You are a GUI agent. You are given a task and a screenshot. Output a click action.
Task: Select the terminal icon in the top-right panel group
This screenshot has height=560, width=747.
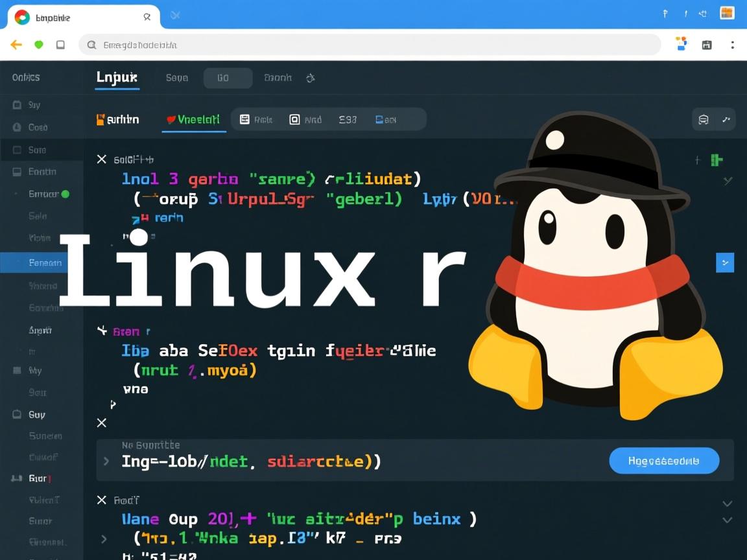(x=704, y=119)
